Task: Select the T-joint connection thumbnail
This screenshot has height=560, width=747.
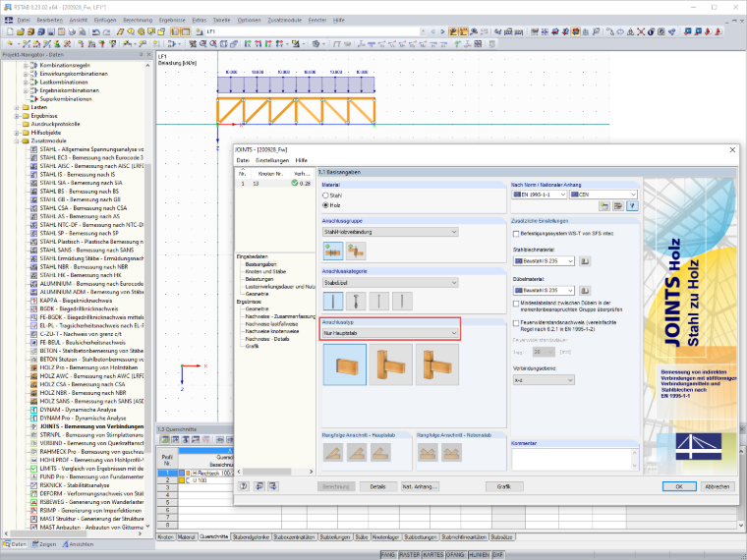Action: [390, 364]
